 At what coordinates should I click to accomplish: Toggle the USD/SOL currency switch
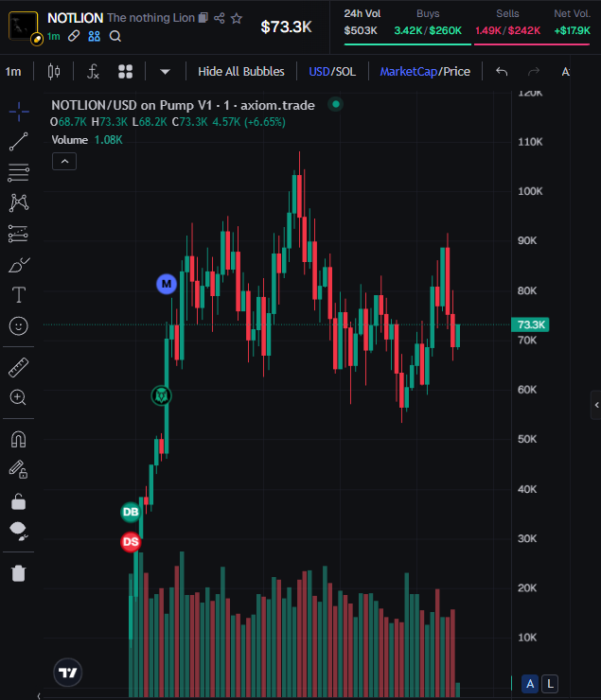[x=332, y=72]
